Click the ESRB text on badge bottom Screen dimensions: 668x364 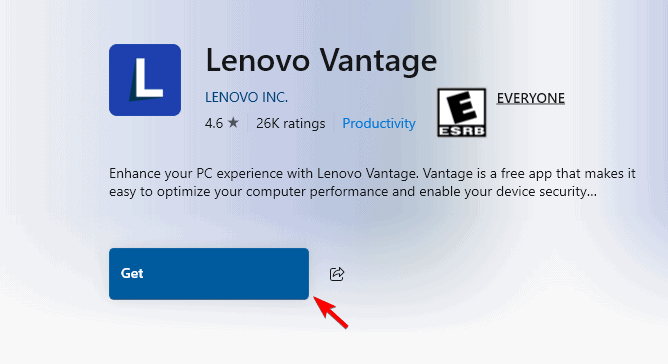pos(461,131)
